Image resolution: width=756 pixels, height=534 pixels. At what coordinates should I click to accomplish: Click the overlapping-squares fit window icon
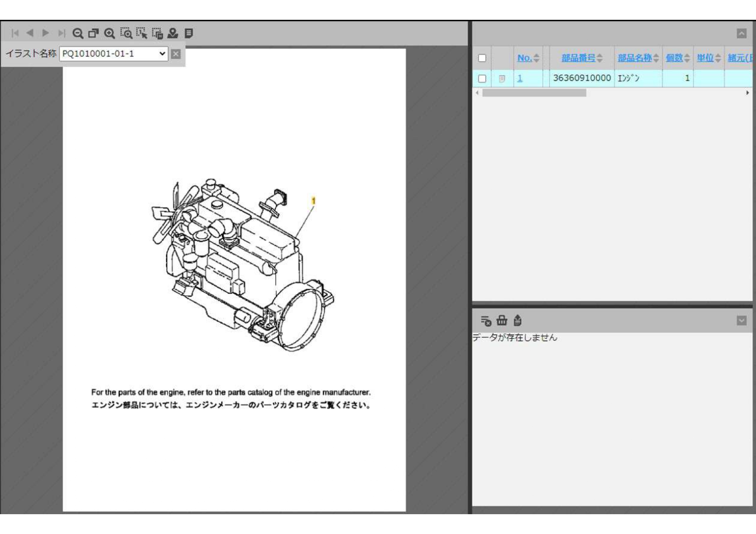pyautogui.click(x=93, y=33)
